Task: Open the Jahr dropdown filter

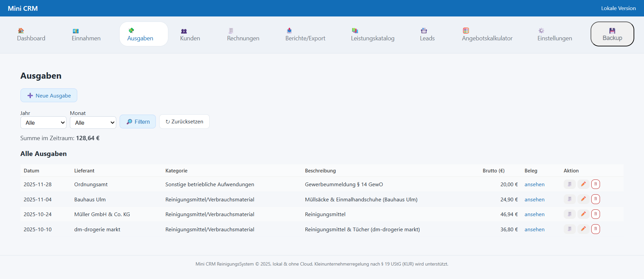Action: [43, 123]
